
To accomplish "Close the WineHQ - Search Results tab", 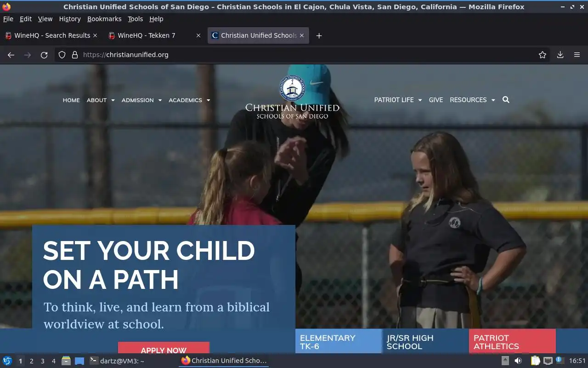I will pyautogui.click(x=95, y=35).
